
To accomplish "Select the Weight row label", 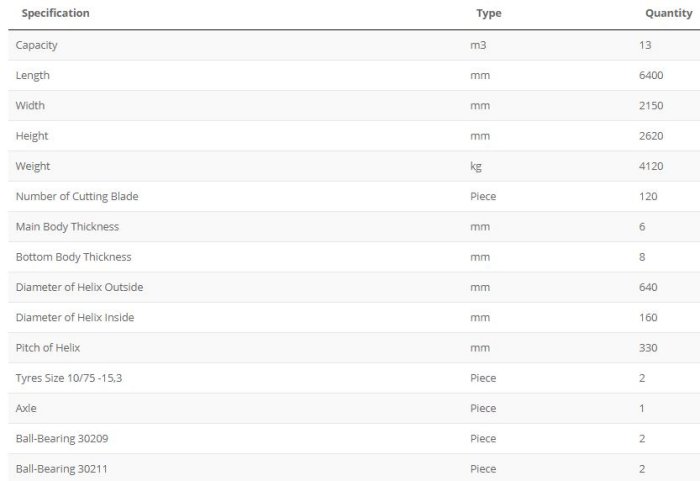I will (x=33, y=166).
